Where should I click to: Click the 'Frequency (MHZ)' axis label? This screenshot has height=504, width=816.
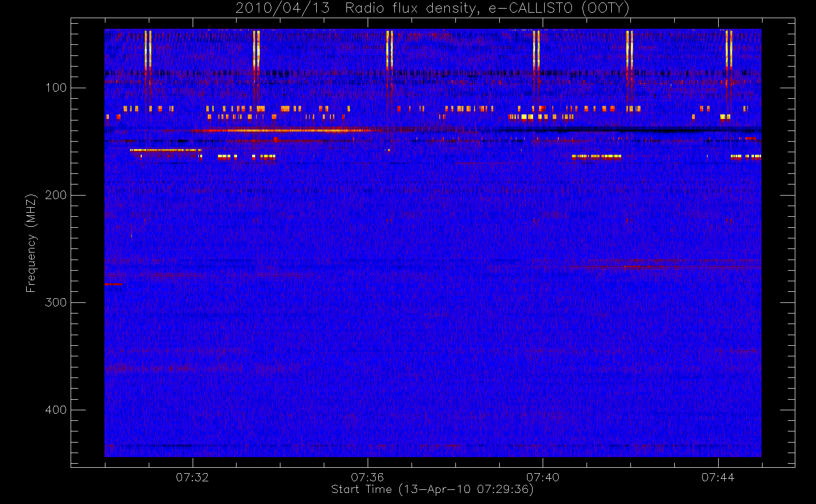pos(31,243)
